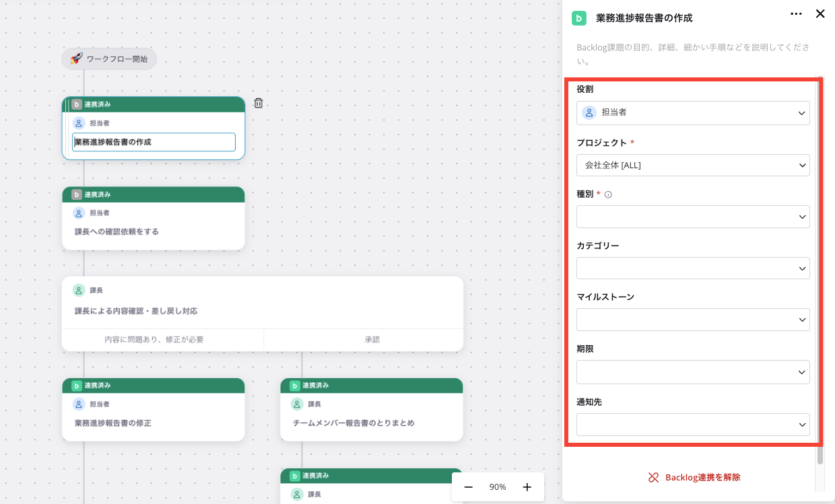
Task: Open the 期限 dropdown
Action: pos(693,372)
